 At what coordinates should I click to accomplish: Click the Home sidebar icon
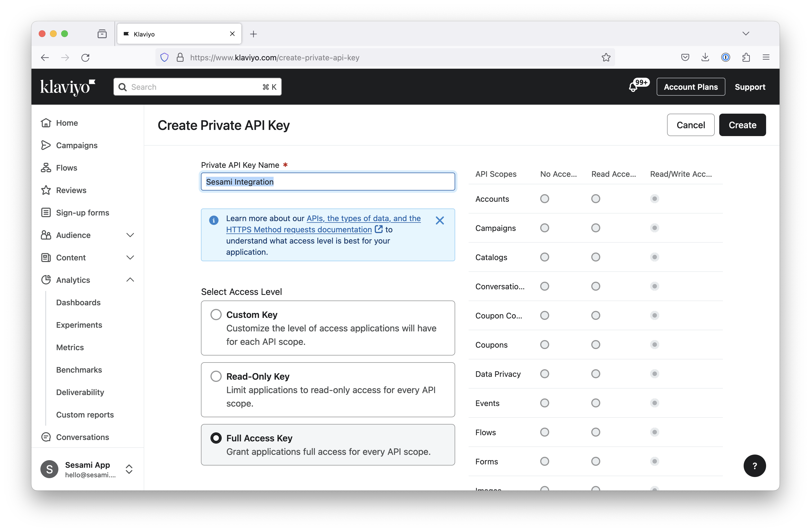pos(46,123)
